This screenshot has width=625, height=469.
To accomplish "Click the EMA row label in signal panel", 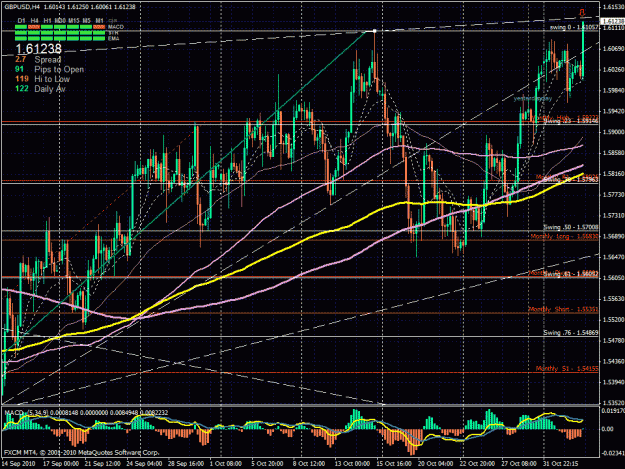I will click(x=113, y=39).
